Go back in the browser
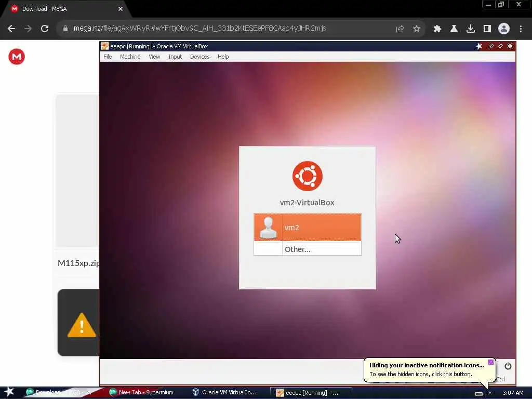 coord(11,29)
